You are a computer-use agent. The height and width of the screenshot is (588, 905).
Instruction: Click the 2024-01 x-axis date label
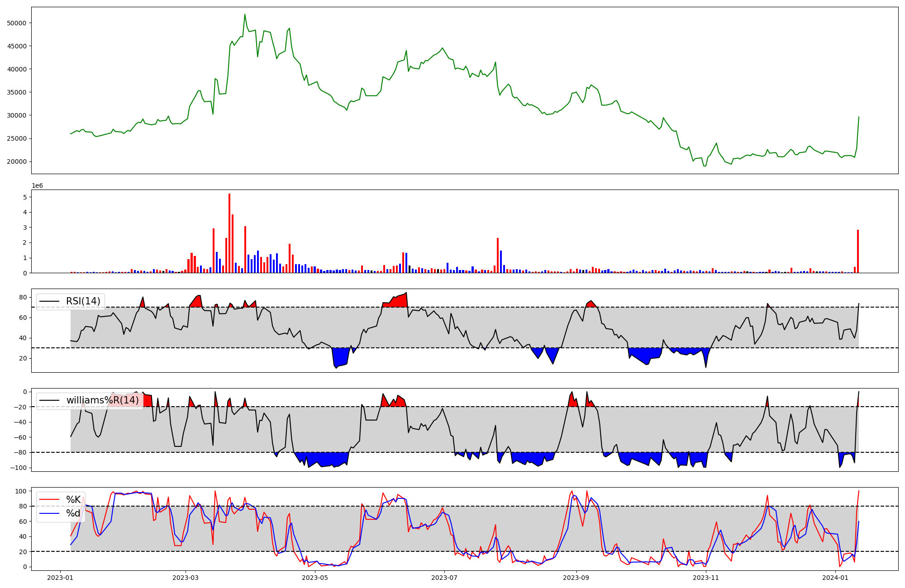pyautogui.click(x=835, y=578)
